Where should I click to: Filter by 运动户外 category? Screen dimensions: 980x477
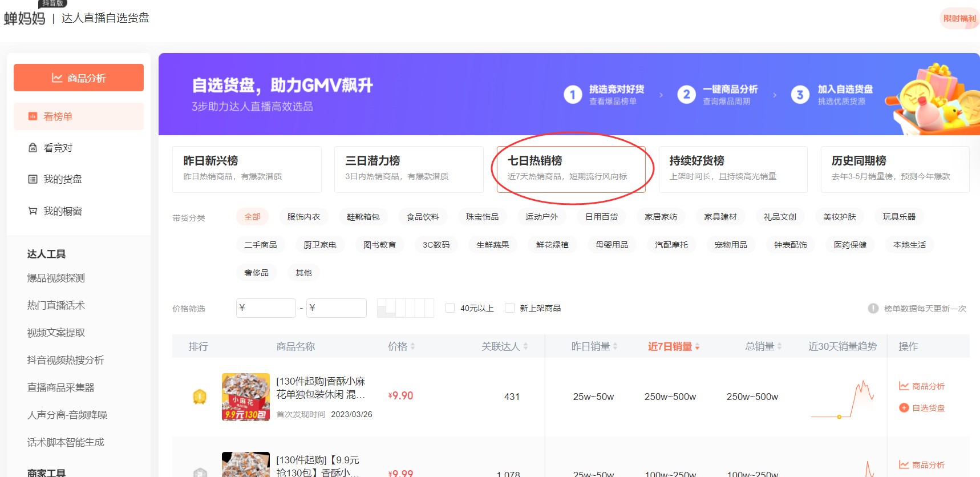[541, 217]
